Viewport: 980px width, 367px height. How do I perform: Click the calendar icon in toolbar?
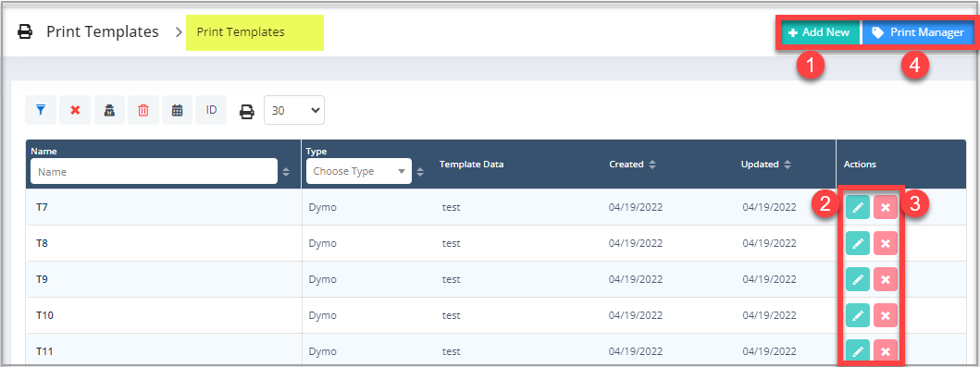pyautogui.click(x=178, y=110)
